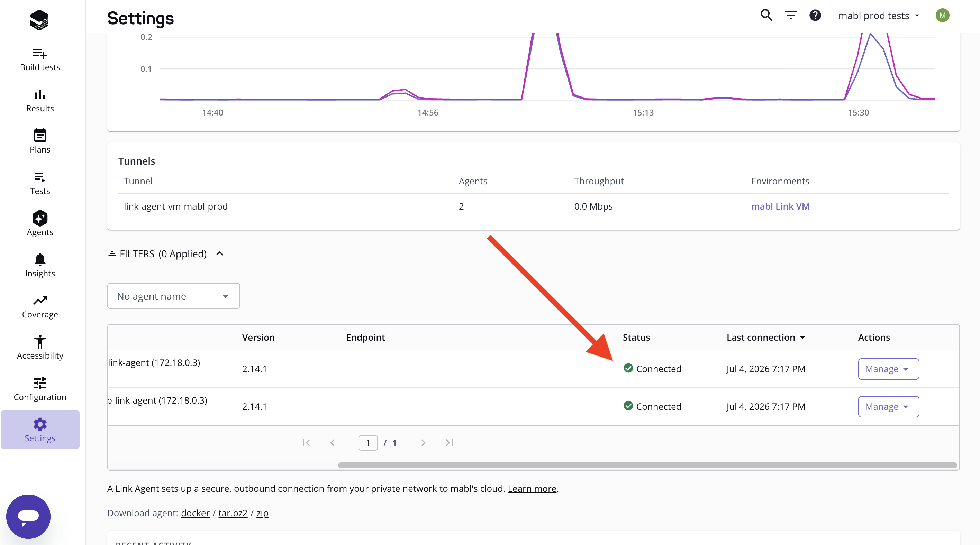Open the mabl Link VM environment link
This screenshot has width=980, height=545.
[x=780, y=206]
